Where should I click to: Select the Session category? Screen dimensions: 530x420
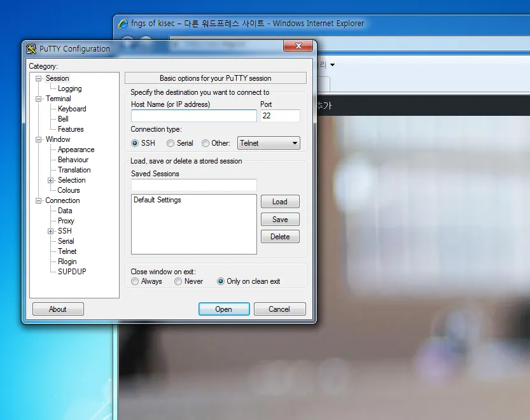tap(57, 78)
